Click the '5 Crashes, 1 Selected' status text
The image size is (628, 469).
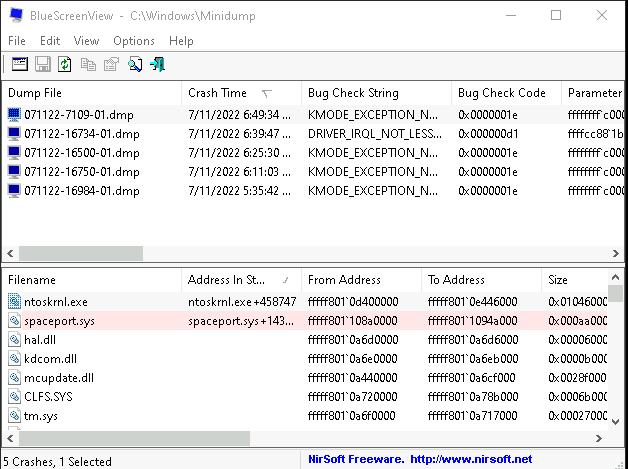[x=57, y=461]
